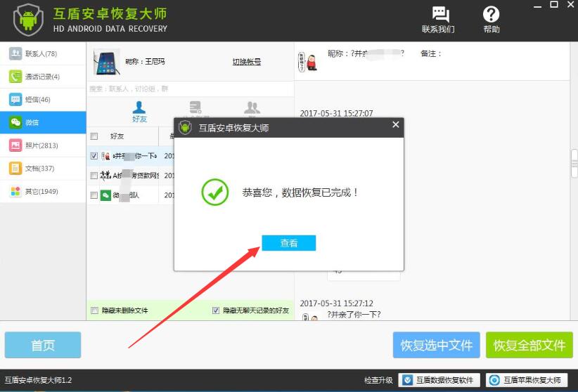The image size is (578, 392).
Task: Open 文档(337) documents category
Action: pos(43,169)
